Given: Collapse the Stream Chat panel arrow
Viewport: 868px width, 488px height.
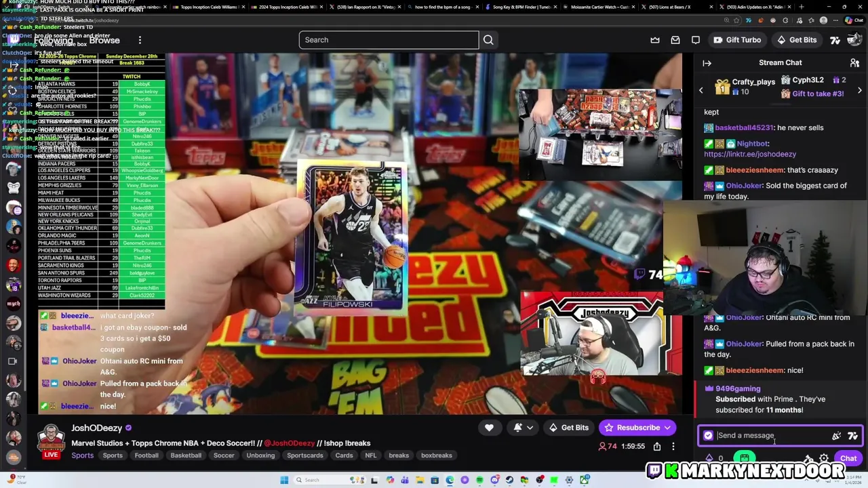Looking at the screenshot, I should pos(707,63).
